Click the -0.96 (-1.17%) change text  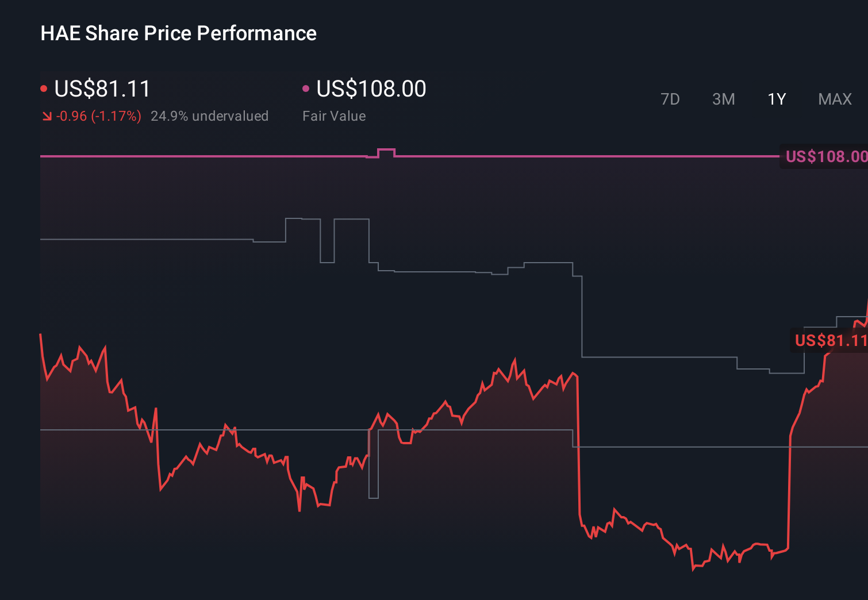tap(99, 116)
